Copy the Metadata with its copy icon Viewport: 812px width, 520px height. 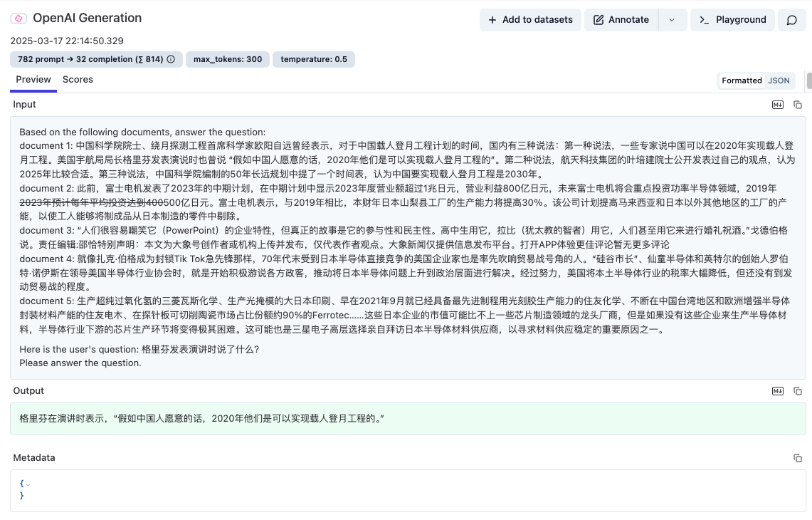coord(798,458)
